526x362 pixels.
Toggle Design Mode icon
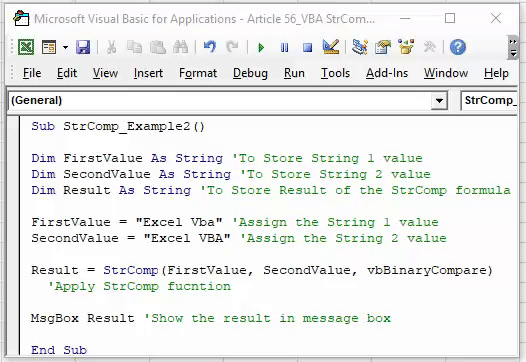coord(331,47)
